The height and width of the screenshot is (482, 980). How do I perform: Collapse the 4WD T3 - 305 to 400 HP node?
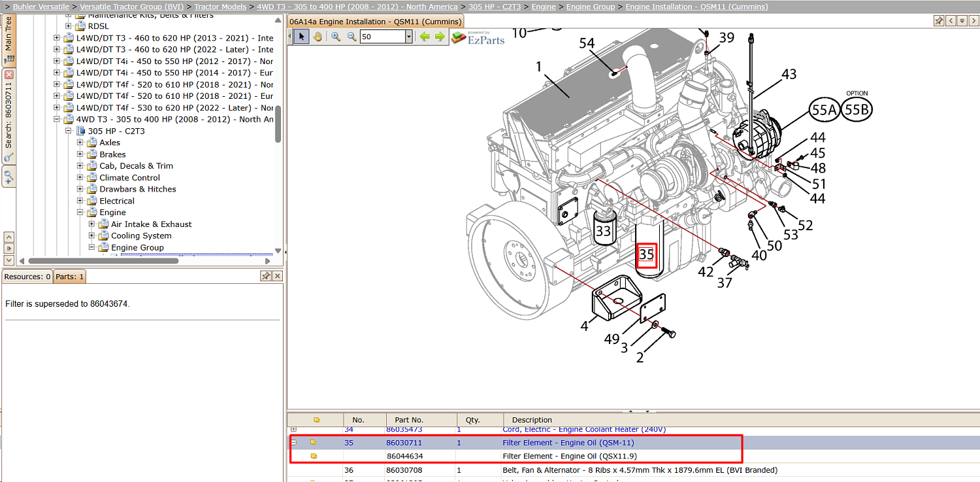pos(57,119)
